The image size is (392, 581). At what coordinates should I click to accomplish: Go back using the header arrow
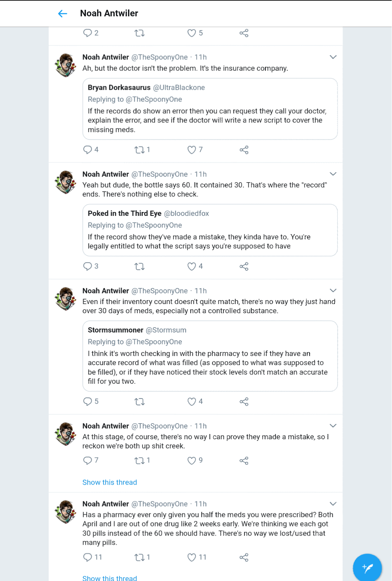pos(62,13)
